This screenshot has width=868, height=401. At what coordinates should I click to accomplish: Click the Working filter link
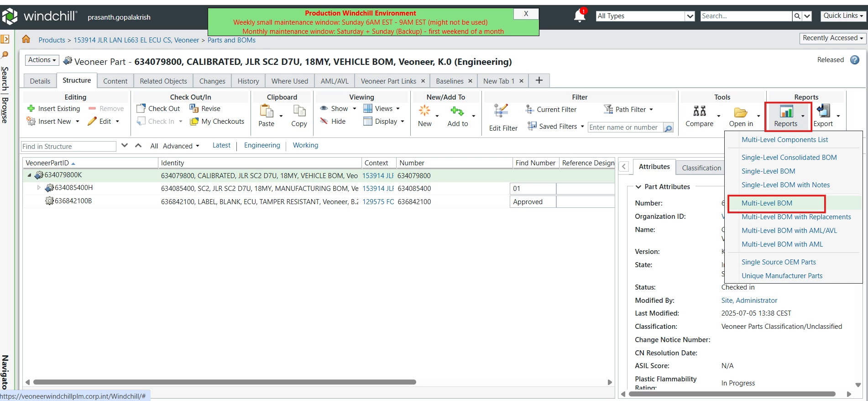[305, 145]
